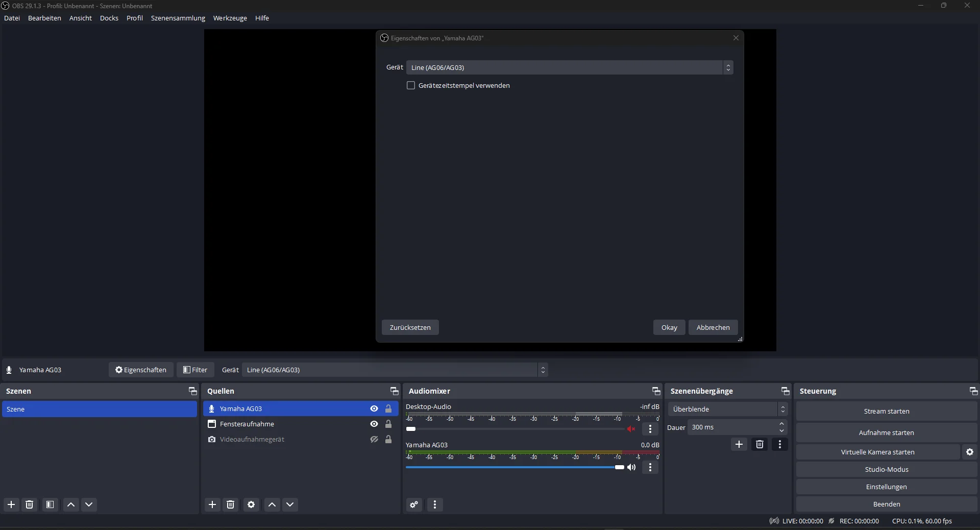The height and width of the screenshot is (530, 980).
Task: Open scene filters icon in Szenen panel
Action: pyautogui.click(x=50, y=504)
